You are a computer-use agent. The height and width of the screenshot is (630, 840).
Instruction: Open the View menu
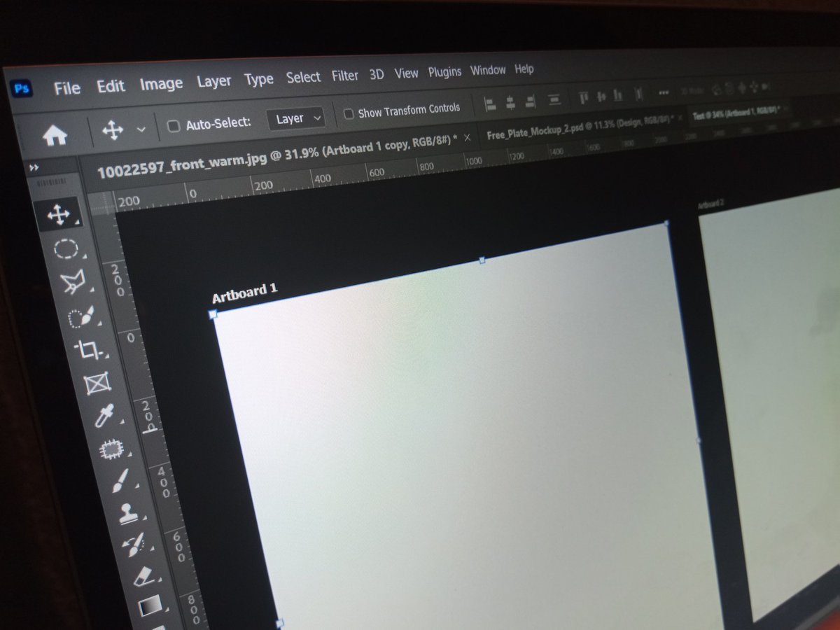tap(406, 73)
